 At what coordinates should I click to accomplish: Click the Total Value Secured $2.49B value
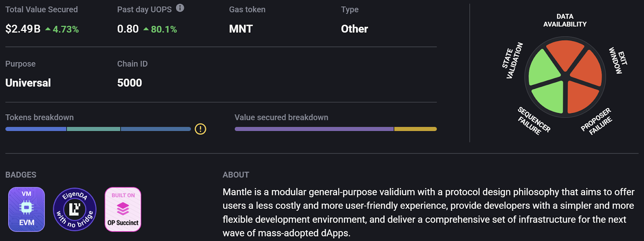pyautogui.click(x=23, y=29)
